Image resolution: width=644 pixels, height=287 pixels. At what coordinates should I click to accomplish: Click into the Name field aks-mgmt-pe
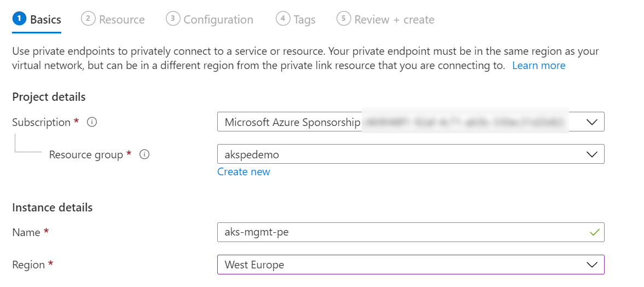click(x=411, y=232)
